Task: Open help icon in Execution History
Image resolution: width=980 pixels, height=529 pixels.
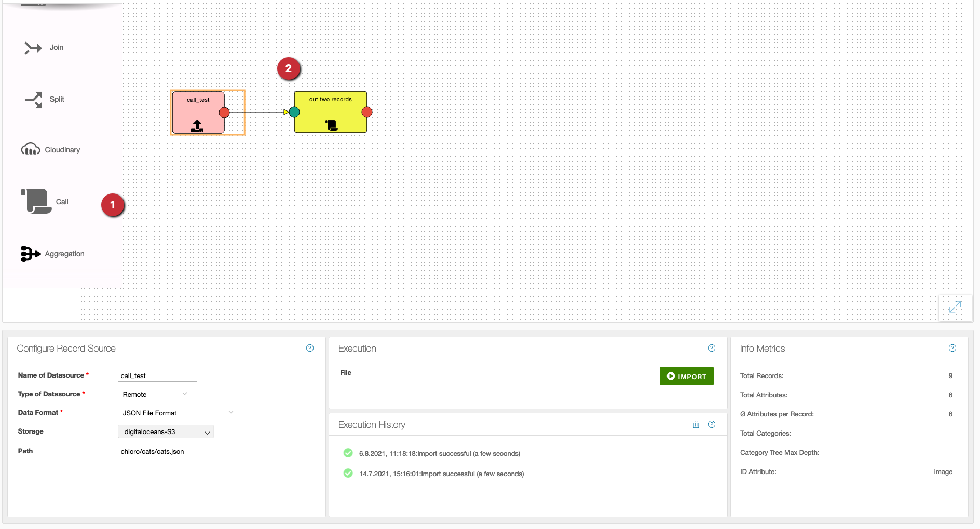Action: coord(711,424)
